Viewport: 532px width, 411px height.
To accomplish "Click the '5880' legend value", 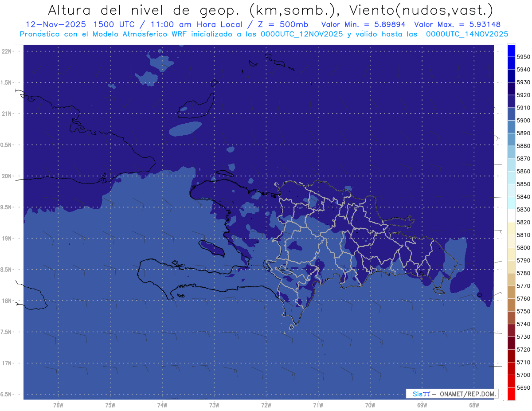I will coord(524,146).
